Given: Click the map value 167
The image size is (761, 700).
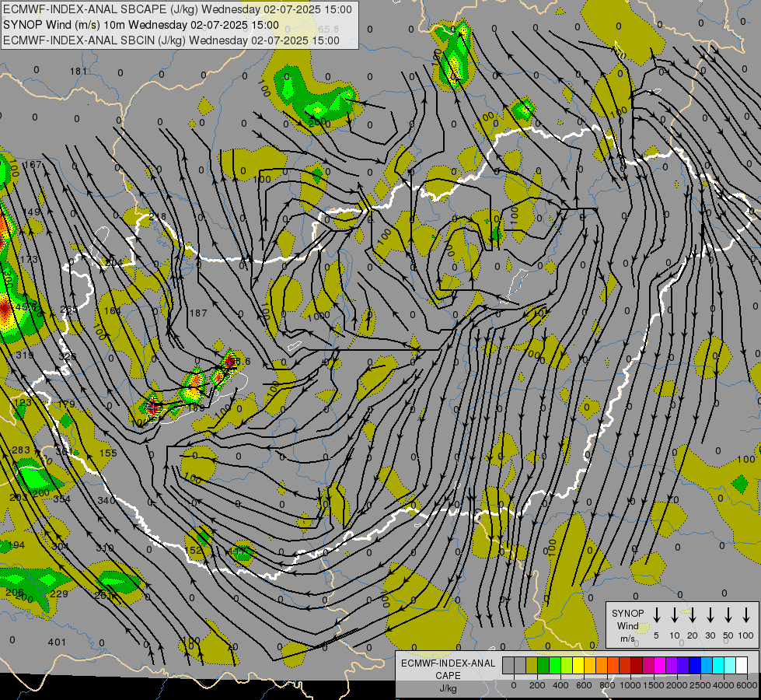Looking at the screenshot, I should 33,164.
